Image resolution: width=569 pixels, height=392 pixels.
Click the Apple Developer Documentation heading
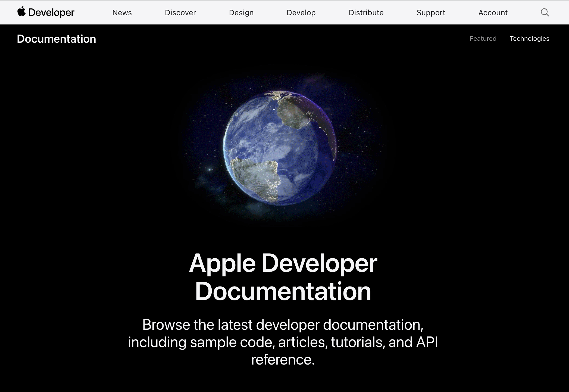(x=283, y=277)
